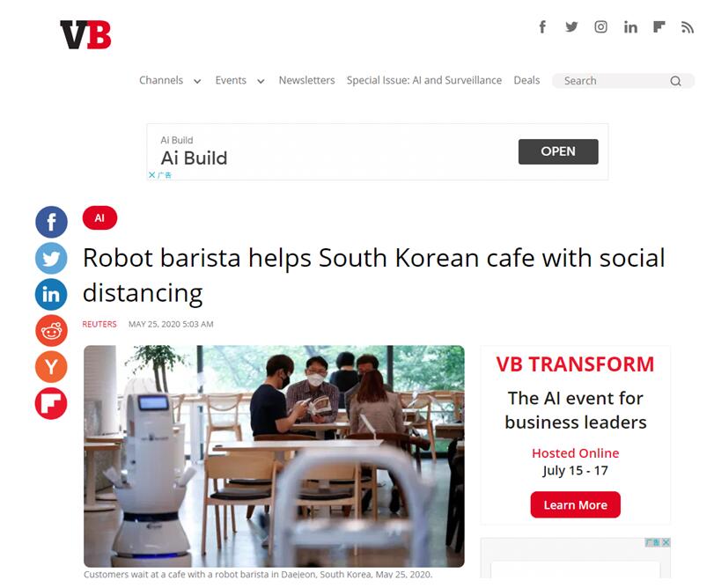This screenshot has height=588, width=714.
Task: Open header Flipboard profile icon
Action: coord(659,27)
